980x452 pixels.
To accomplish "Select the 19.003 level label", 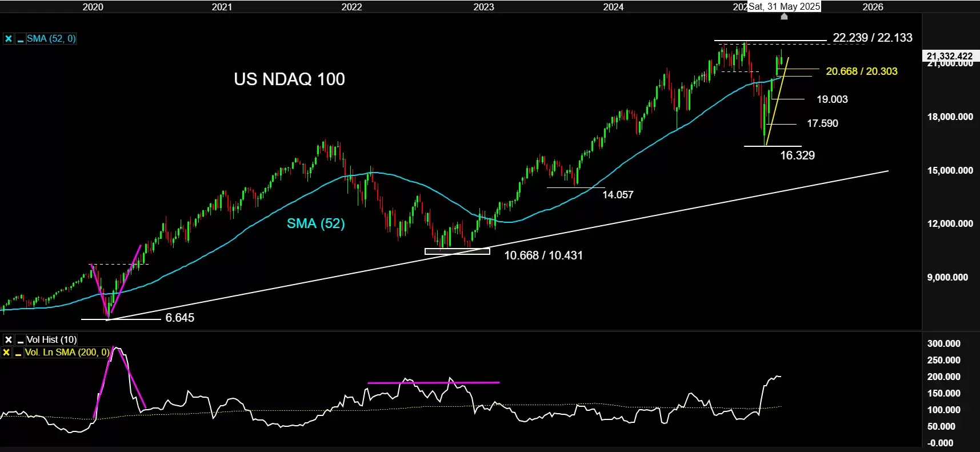I will [832, 99].
